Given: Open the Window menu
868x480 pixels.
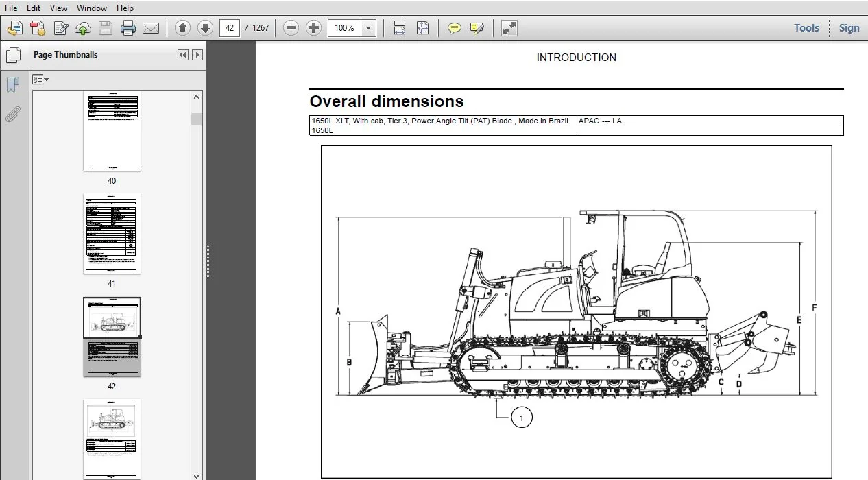Looking at the screenshot, I should (92, 8).
